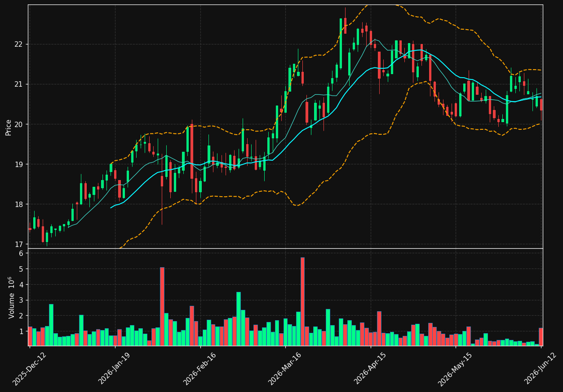Click price tick label 19
Screen dimensions: 563x392
pos(20,164)
